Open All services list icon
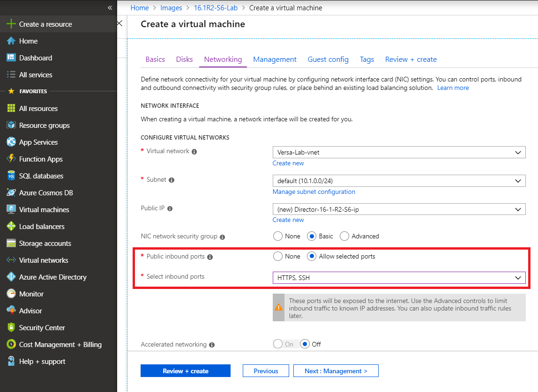This screenshot has width=538, height=392. (11, 74)
